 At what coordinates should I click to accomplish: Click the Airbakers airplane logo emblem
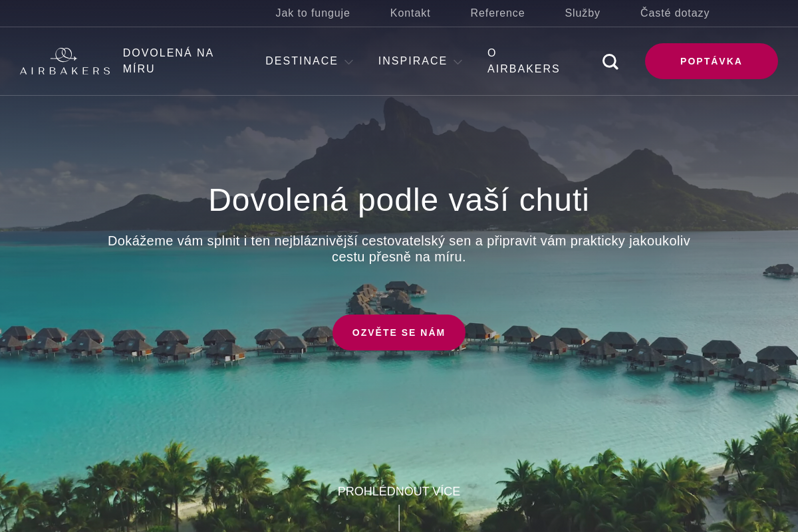click(x=64, y=55)
